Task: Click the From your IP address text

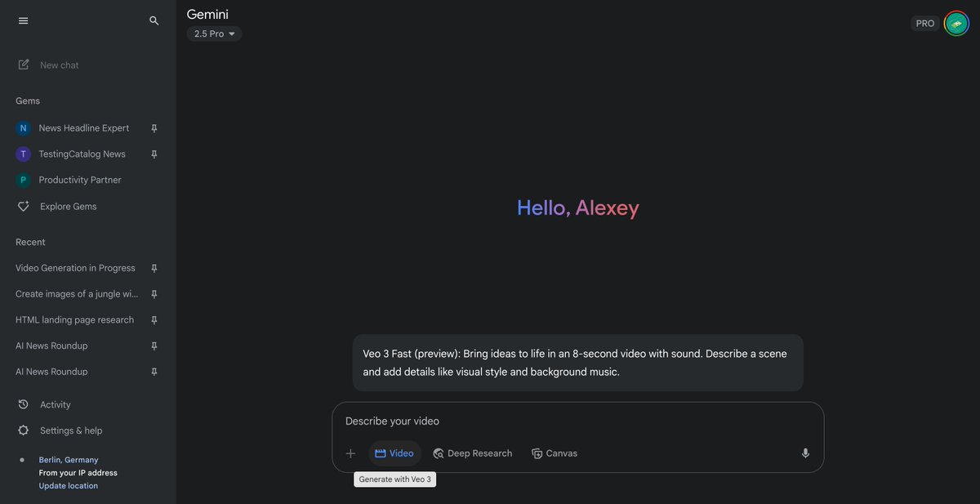Action: 78,473
